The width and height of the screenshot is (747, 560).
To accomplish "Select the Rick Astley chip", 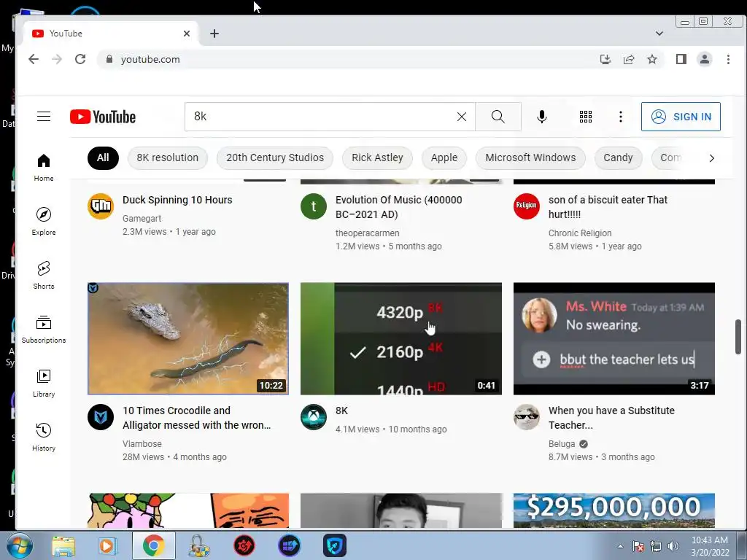I will [377, 157].
